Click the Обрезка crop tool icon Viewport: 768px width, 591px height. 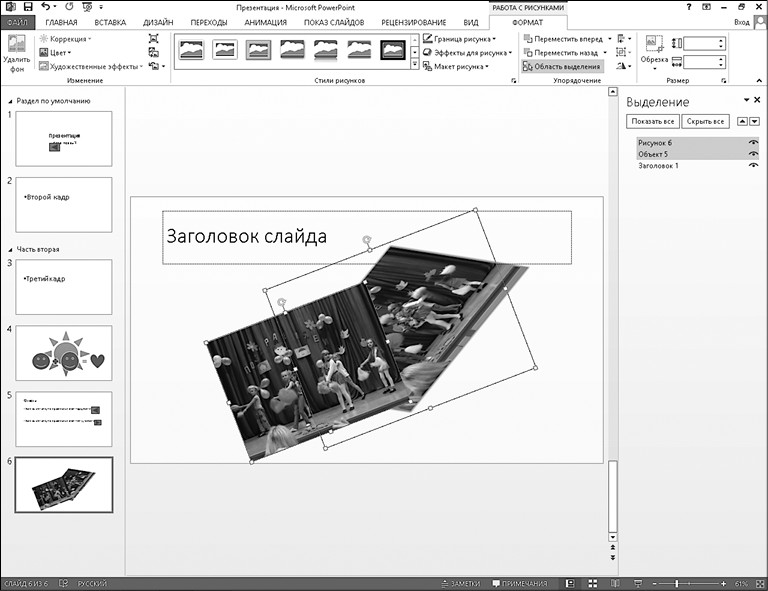655,49
